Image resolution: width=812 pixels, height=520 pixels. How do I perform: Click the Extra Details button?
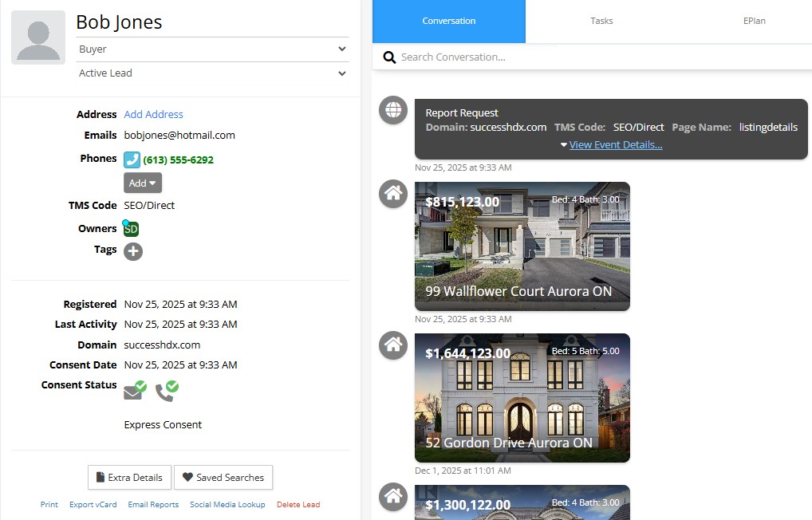(x=129, y=478)
